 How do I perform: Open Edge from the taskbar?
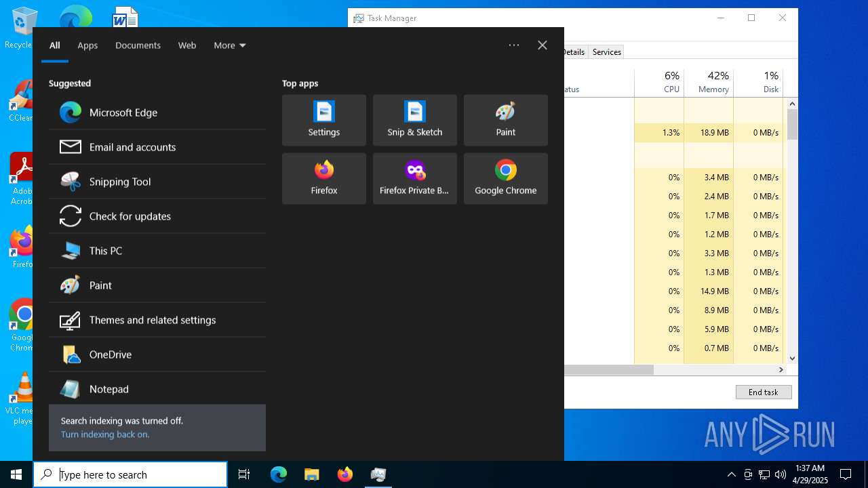(x=279, y=474)
